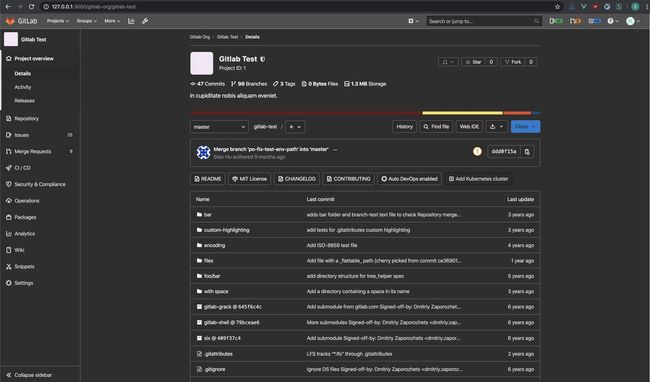Open the help question mark menu

click(613, 21)
